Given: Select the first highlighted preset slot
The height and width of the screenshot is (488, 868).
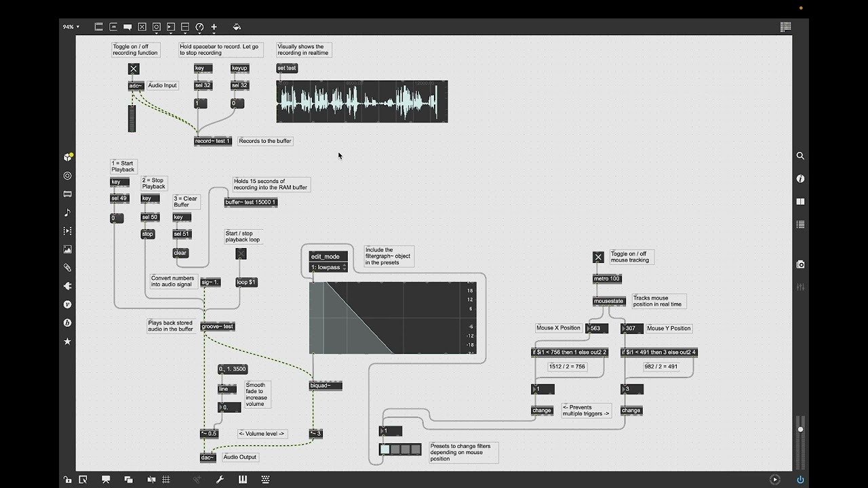Looking at the screenshot, I should coord(385,449).
